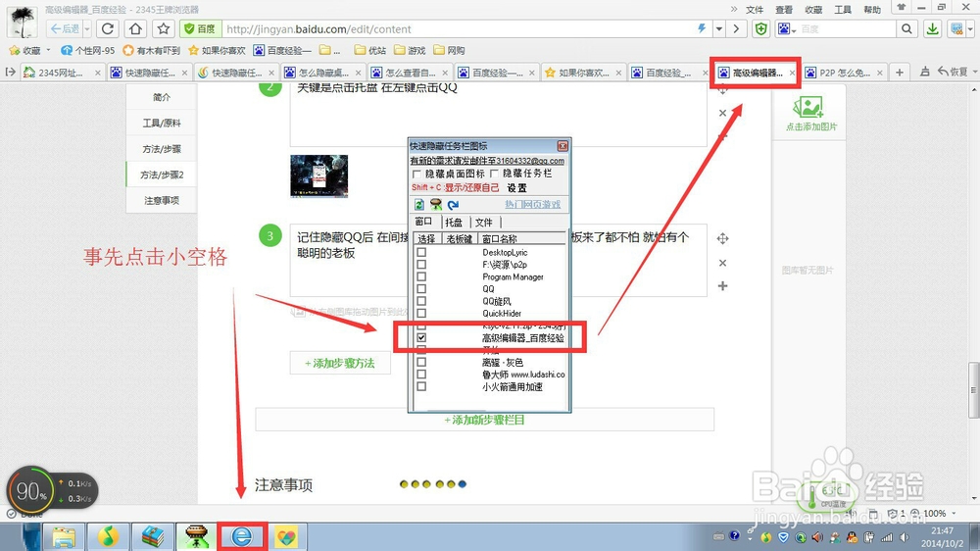Open the address bar dropdown arrow
The height and width of the screenshot is (551, 980).
click(719, 28)
